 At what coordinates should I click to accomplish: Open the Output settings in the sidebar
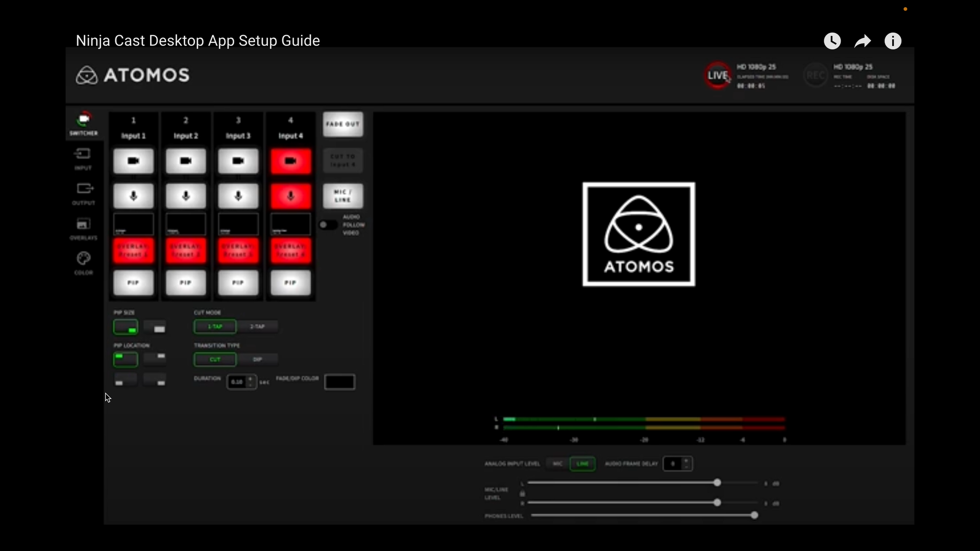[x=83, y=194]
